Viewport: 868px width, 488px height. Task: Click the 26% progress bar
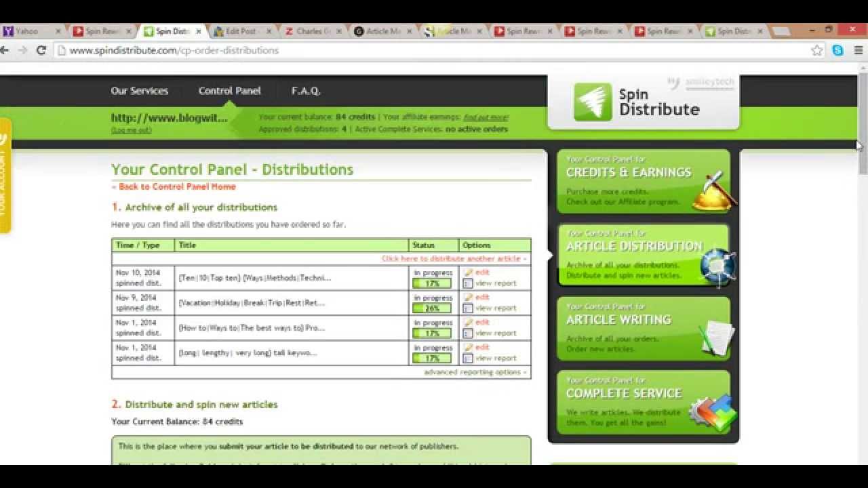tap(433, 308)
